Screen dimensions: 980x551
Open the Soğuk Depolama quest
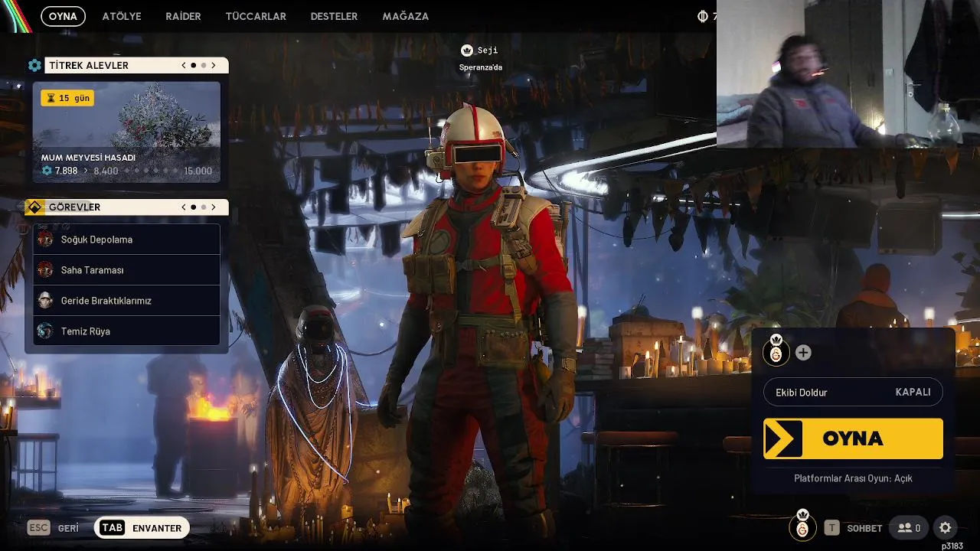[x=126, y=240]
